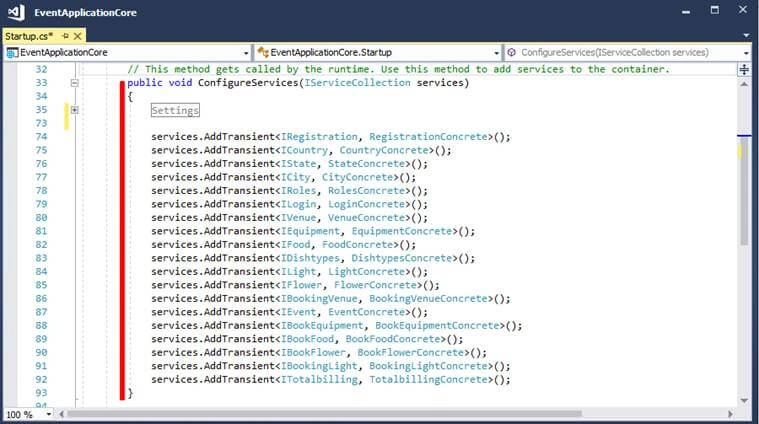
Task: Minimize the EventApplicationCore window
Action: [686, 11]
